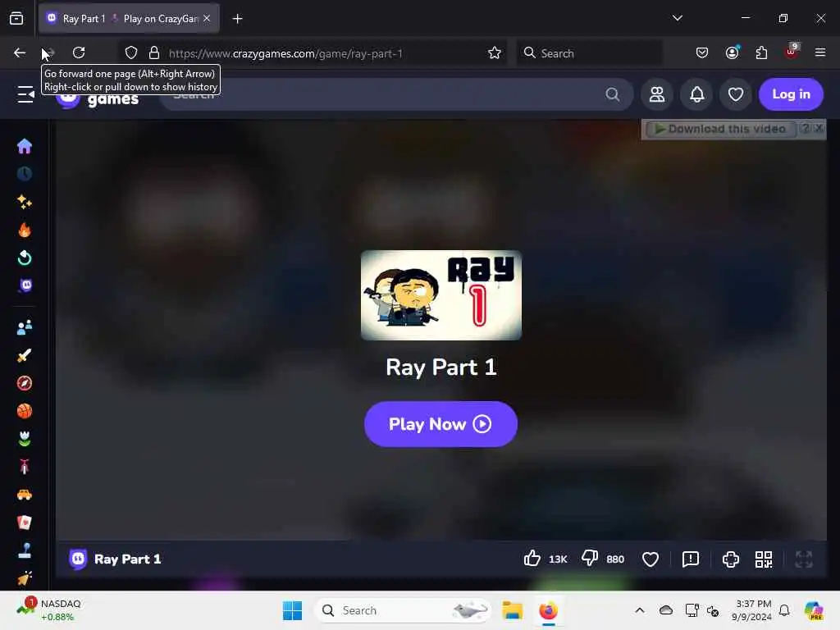Open the Extensions puzzle icon

point(761,52)
